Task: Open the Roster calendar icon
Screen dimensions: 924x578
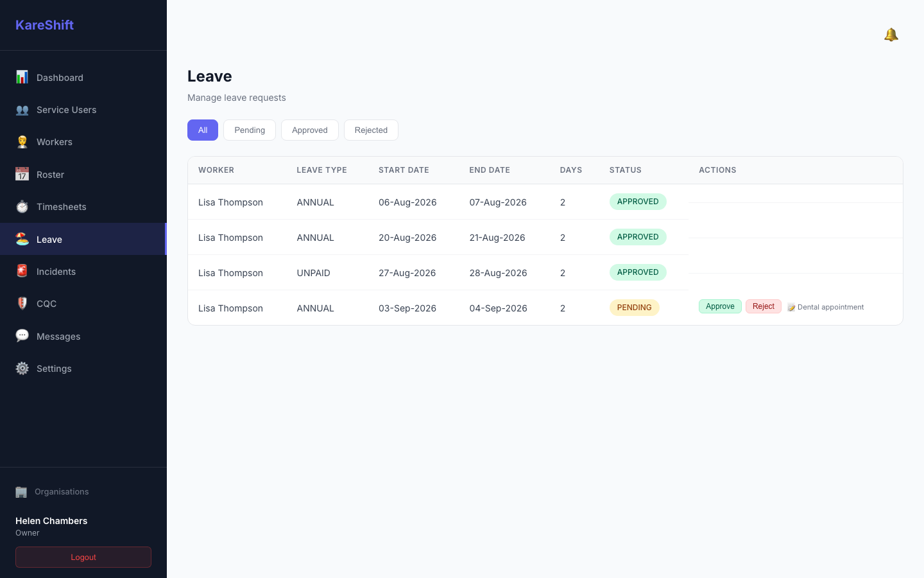Action: (x=22, y=174)
